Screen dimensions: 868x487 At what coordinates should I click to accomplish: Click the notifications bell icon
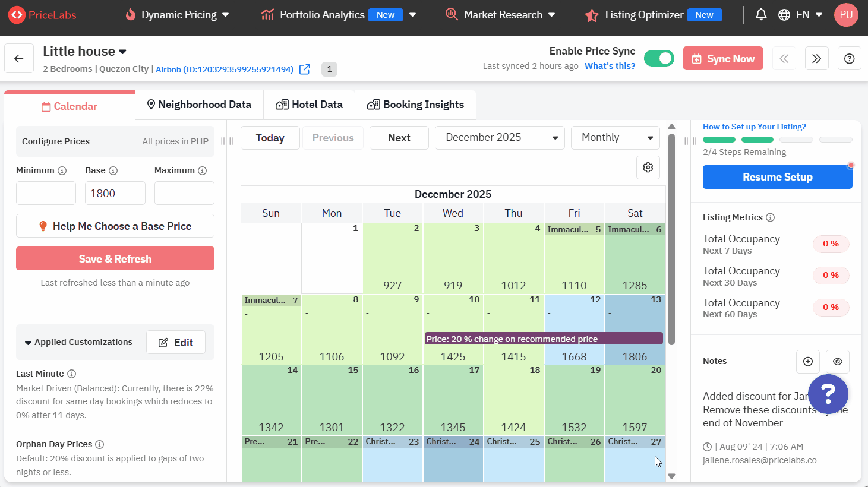(760, 15)
